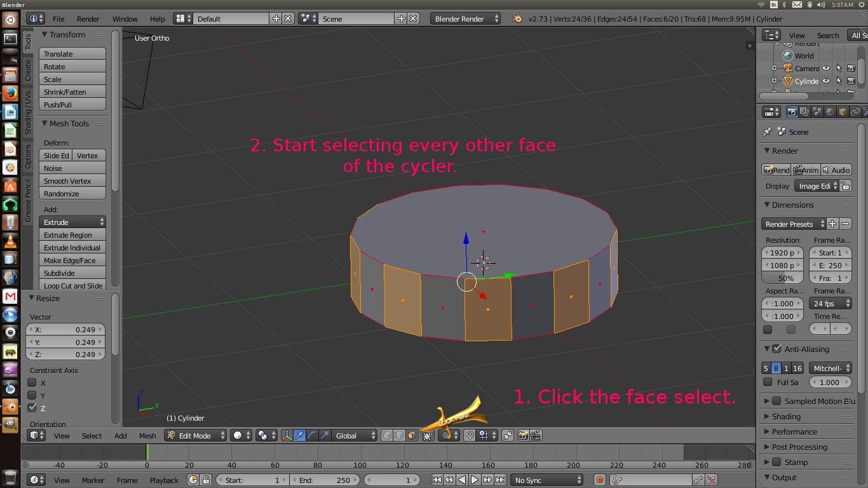The width and height of the screenshot is (868, 488).
Task: Click the Subdivide button in Mesh Tools
Action: pyautogui.click(x=72, y=273)
